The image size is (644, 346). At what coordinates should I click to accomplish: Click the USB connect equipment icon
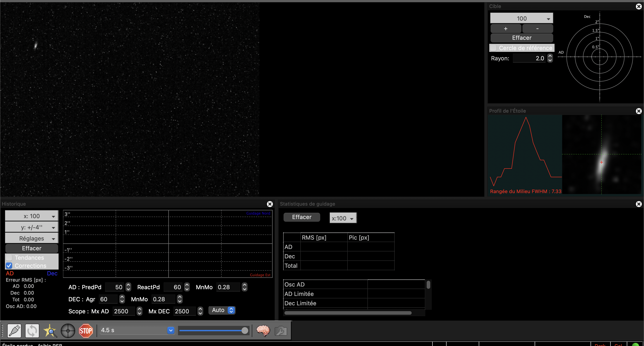(14, 331)
